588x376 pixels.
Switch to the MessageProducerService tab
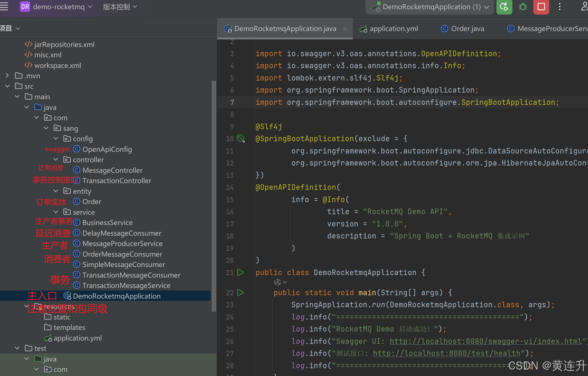point(547,29)
